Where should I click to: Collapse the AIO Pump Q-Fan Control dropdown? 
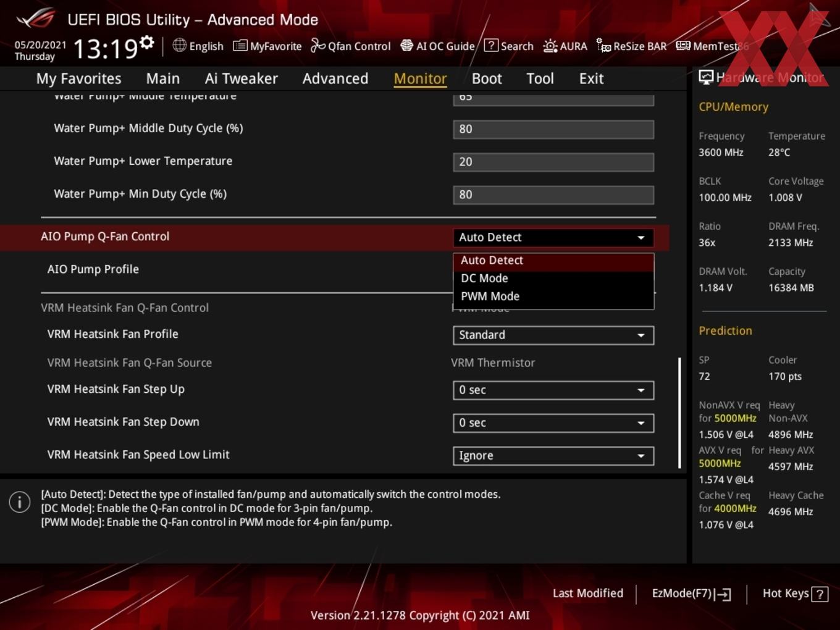click(553, 237)
